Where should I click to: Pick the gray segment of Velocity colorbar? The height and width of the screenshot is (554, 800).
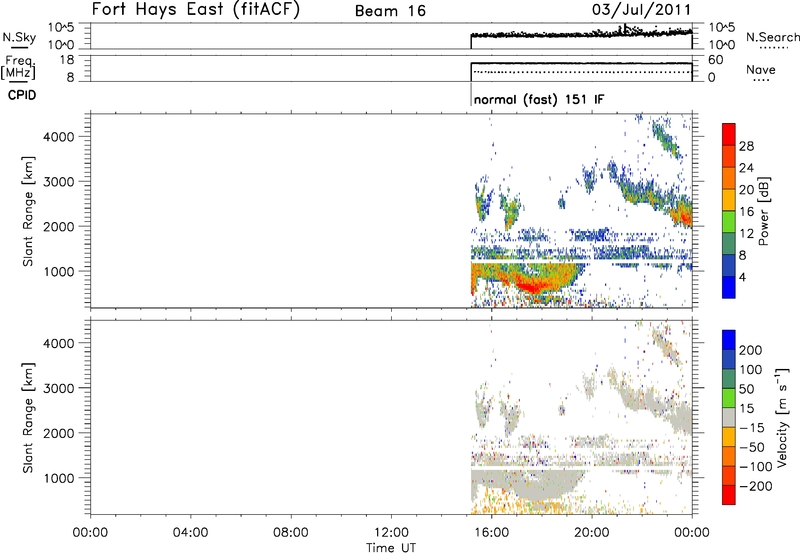tap(729, 417)
